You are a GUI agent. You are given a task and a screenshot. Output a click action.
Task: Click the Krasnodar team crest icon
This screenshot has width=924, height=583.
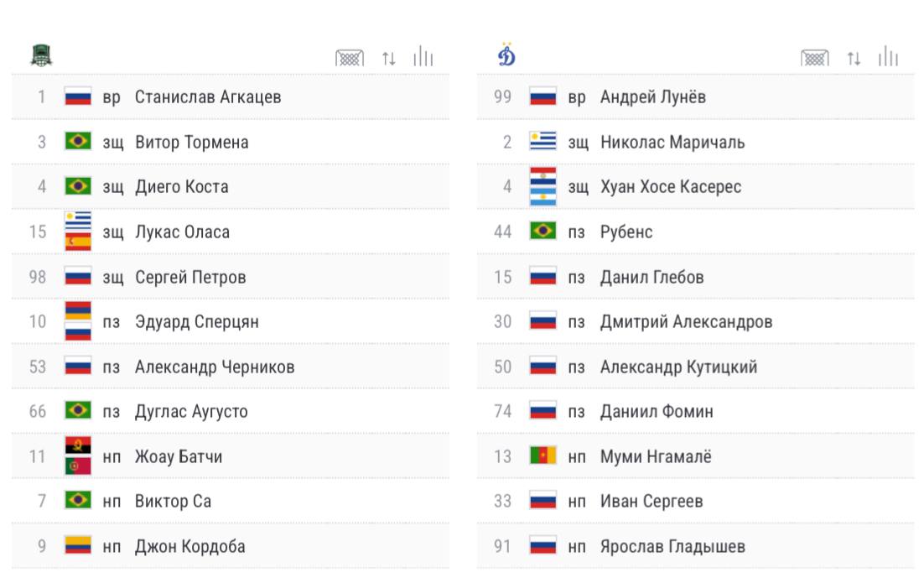(41, 56)
